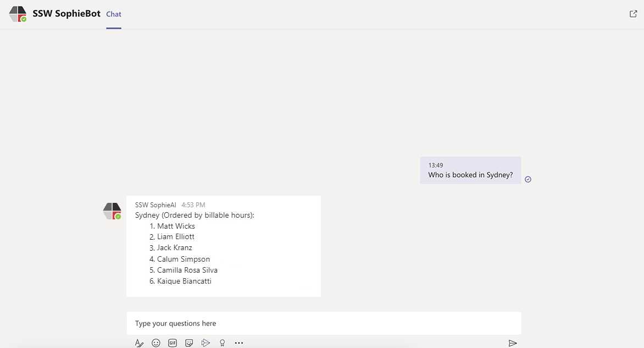Viewport: 644px width, 348px height.
Task: Click the Stream icon in compose toolbar
Action: pos(206,343)
